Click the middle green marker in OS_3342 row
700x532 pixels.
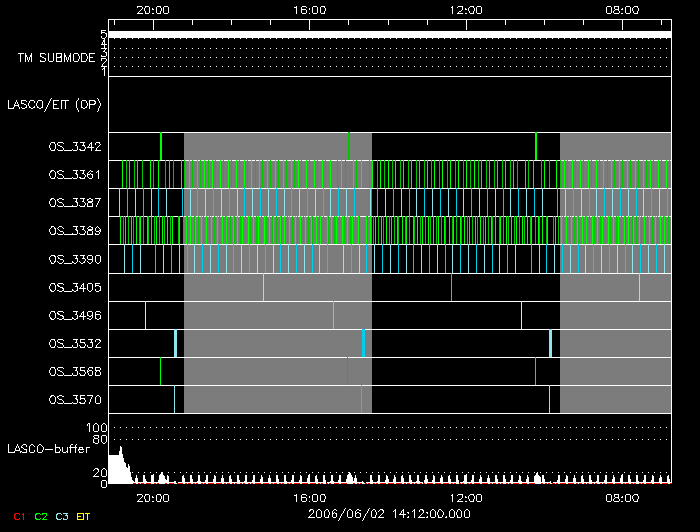pyautogui.click(x=349, y=146)
